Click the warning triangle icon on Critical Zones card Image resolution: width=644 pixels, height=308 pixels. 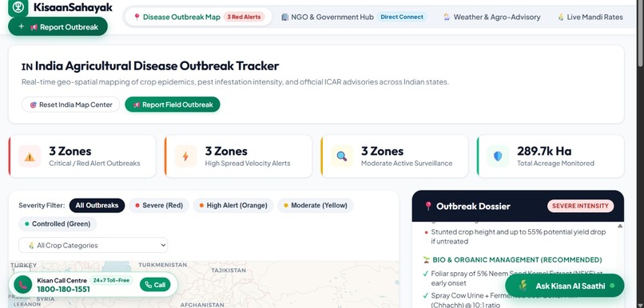(30, 156)
